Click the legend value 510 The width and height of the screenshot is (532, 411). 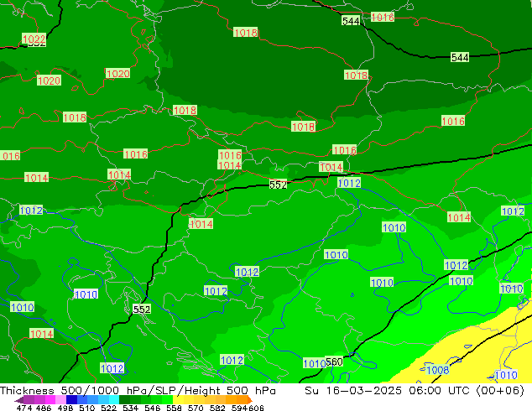pyautogui.click(x=87, y=408)
